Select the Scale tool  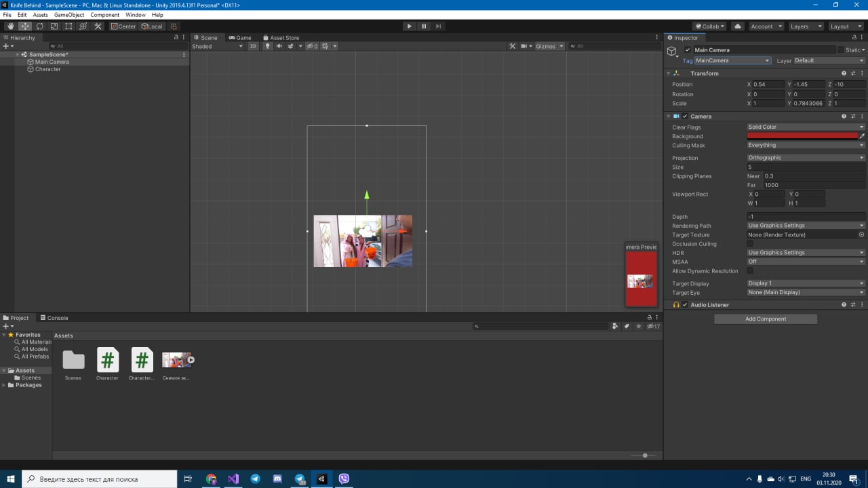click(54, 26)
